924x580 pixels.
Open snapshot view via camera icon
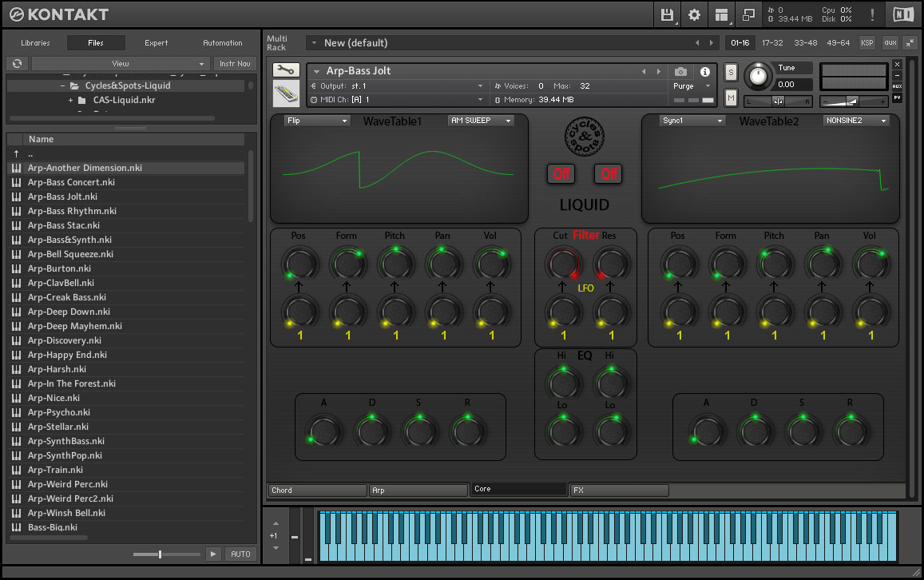[680, 72]
